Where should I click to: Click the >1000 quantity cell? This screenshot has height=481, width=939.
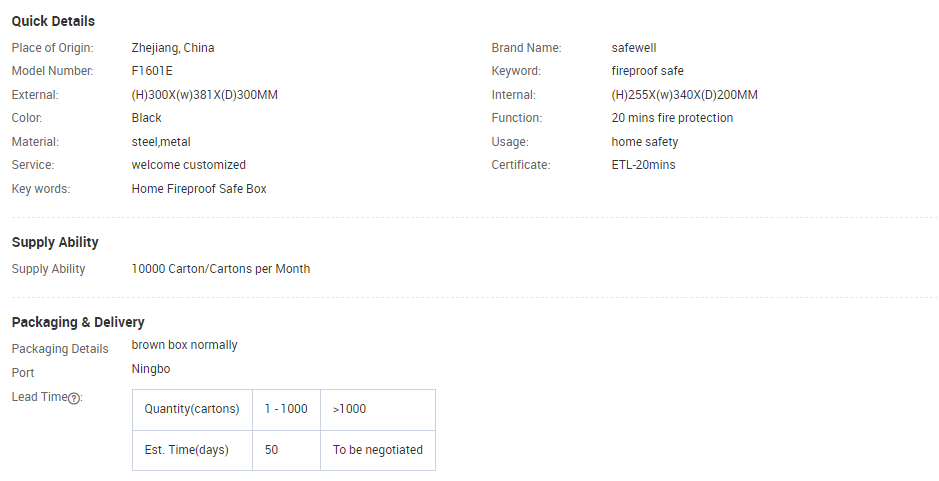point(378,410)
